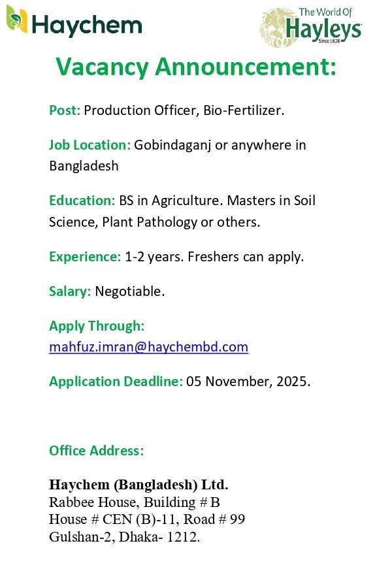Click the Haychem leaf logo icon
This screenshot has width=392, height=588.
(x=17, y=22)
